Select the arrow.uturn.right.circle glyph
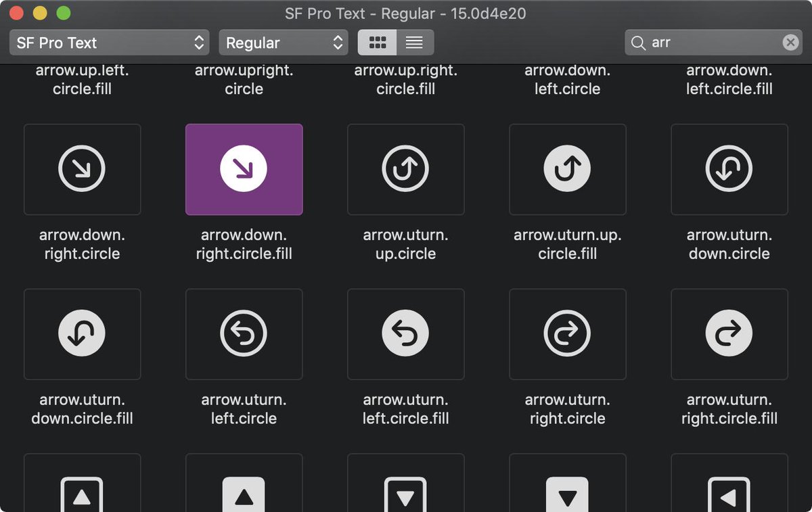The width and height of the screenshot is (812, 512). (x=567, y=334)
